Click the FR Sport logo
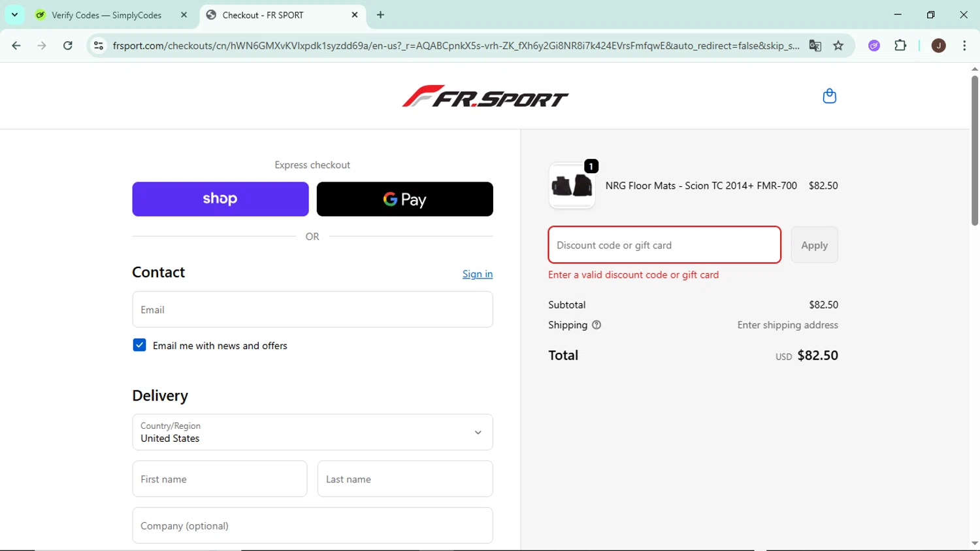This screenshot has height=551, width=980. tap(485, 97)
